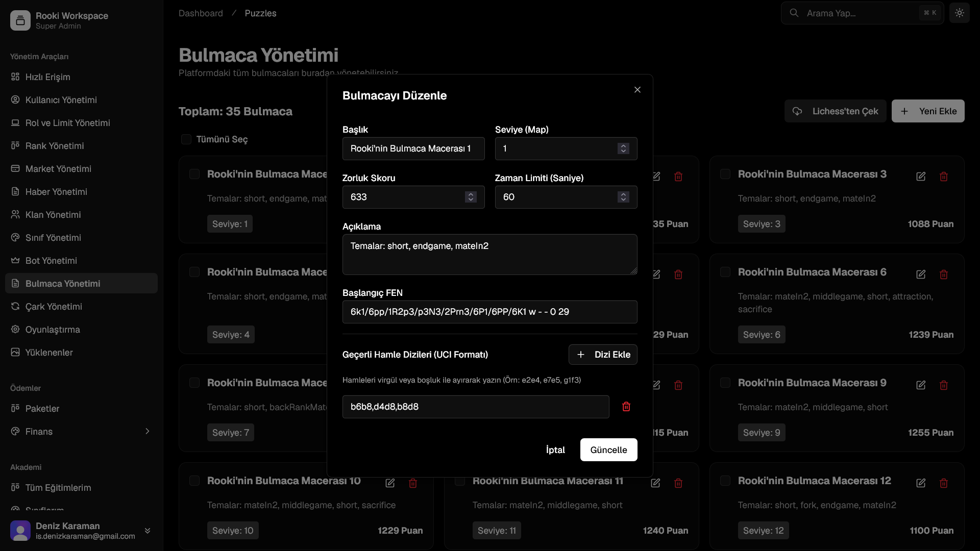Cancel with the İptal button
The image size is (980, 551).
(555, 450)
